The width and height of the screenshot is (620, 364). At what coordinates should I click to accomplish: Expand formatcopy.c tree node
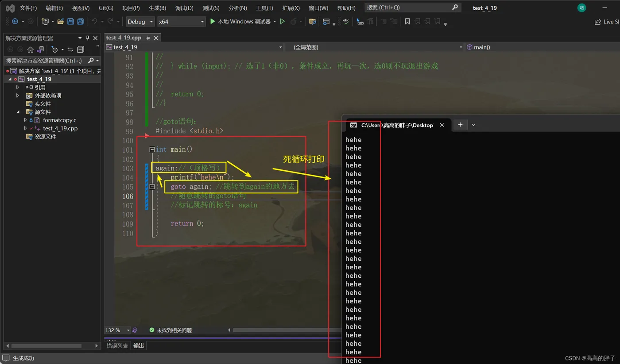(25, 120)
